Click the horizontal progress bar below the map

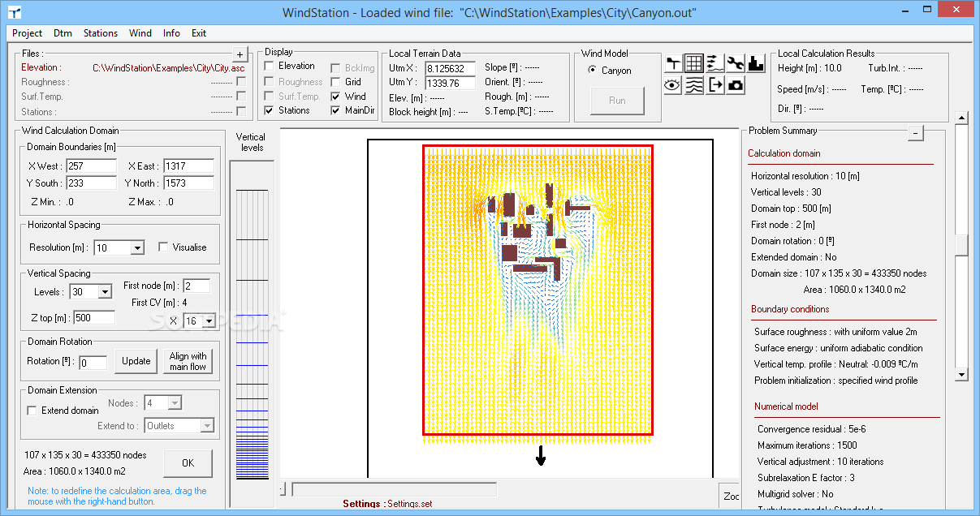tap(394, 489)
